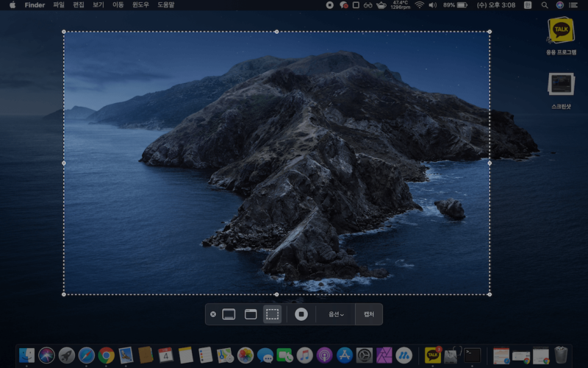Click the right-middle handle of selection
This screenshot has height=368, width=588.
coord(490,163)
